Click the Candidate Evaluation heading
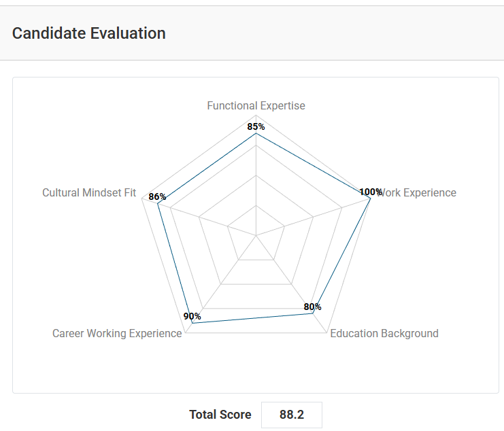The width and height of the screenshot is (504, 431). (x=89, y=33)
